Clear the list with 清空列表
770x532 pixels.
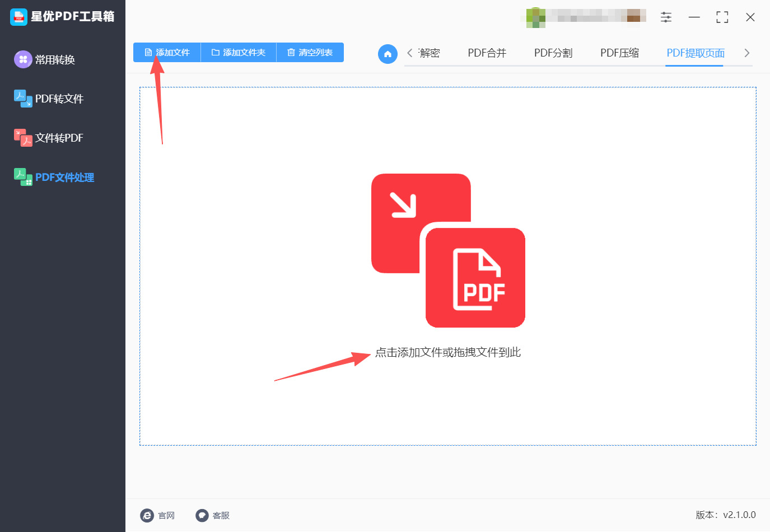click(x=310, y=53)
